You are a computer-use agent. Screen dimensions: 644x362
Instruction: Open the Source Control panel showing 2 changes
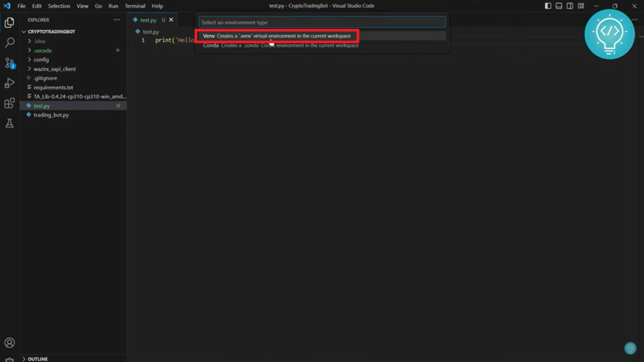coord(9,63)
